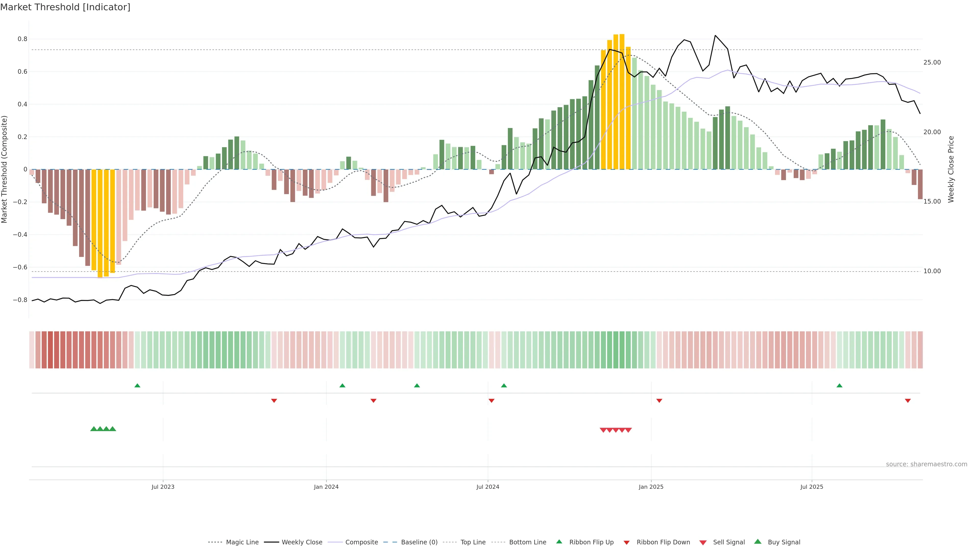Screen dimensions: 980x551
Task: Click the first green flip-up marker before Jul 2023
Action: (137, 386)
